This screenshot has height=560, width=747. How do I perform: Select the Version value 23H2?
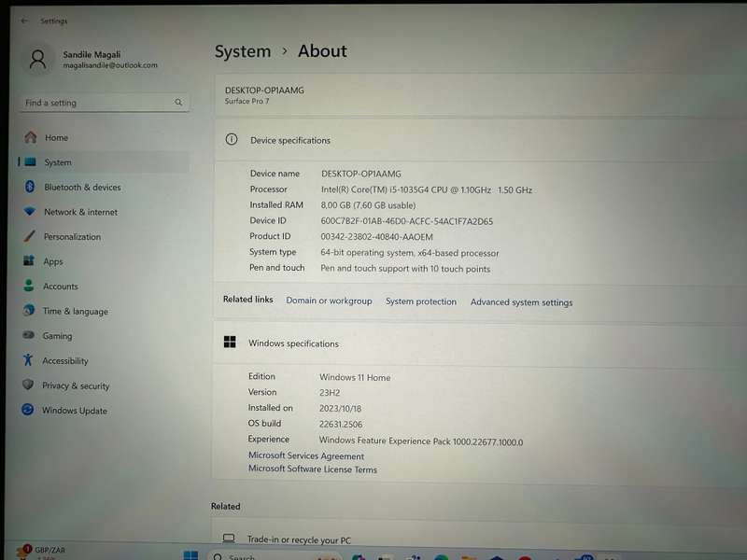(330, 392)
